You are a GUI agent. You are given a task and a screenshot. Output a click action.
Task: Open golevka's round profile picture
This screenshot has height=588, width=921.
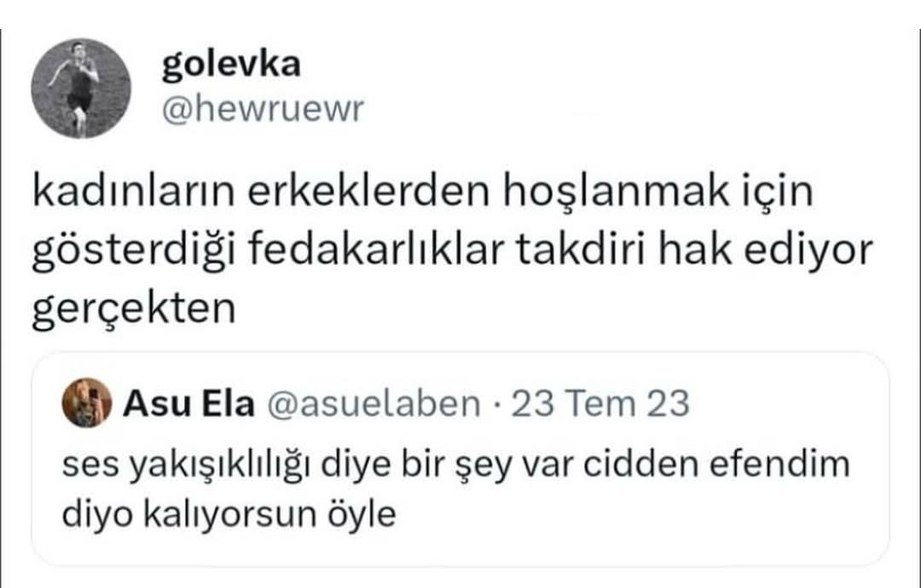tap(81, 89)
